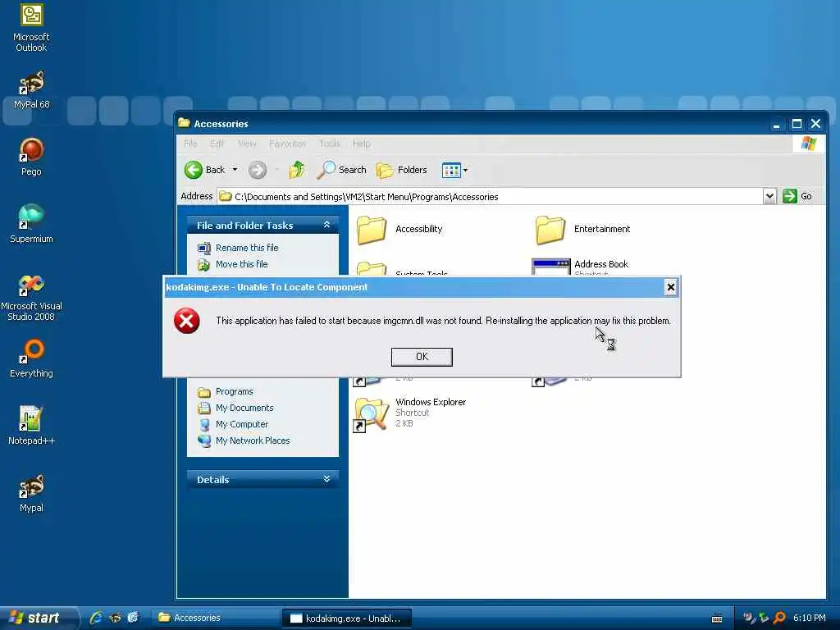Launch Mypal desktop shortcut
Viewport: 840px width, 630px height.
click(31, 493)
